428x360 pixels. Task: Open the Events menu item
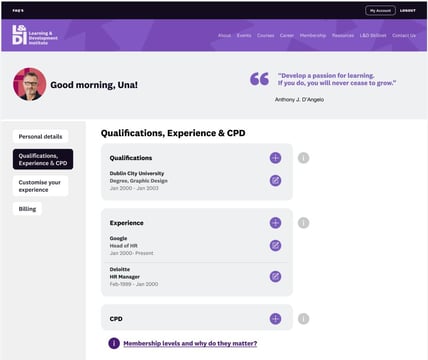click(x=244, y=35)
